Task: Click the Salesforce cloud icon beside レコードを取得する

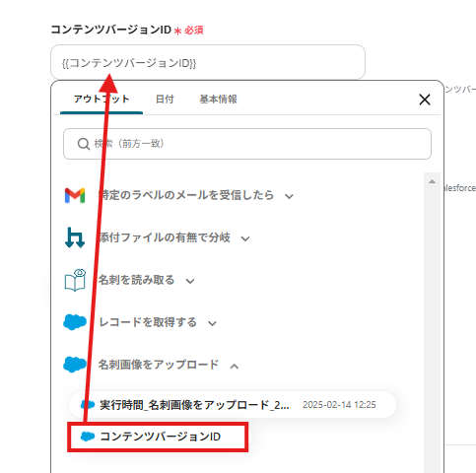Action: 75,322
